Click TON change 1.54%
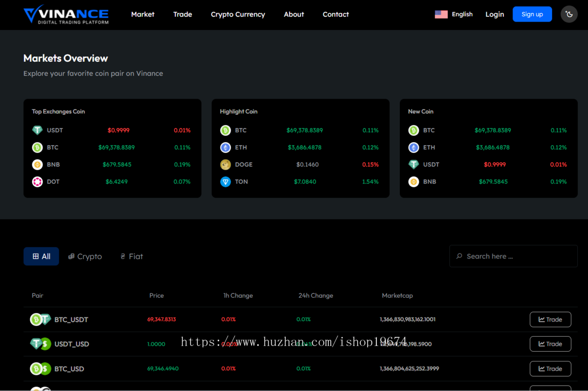The height and width of the screenshot is (391, 588). click(370, 182)
